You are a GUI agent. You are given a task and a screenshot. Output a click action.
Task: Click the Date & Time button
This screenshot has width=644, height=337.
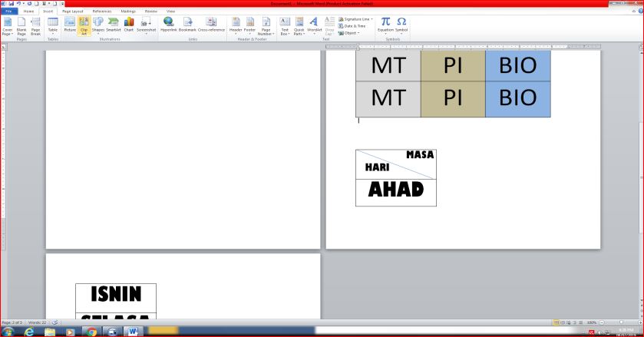tap(354, 26)
